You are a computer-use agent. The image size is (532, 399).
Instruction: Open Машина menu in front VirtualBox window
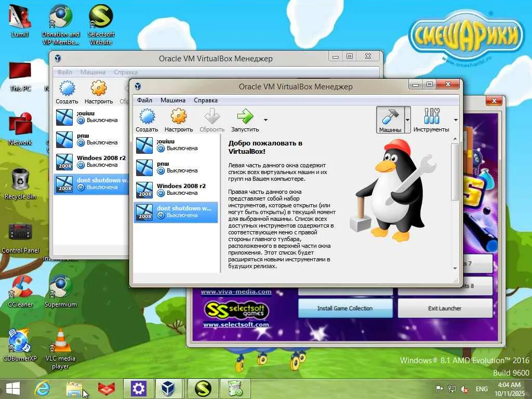click(172, 100)
